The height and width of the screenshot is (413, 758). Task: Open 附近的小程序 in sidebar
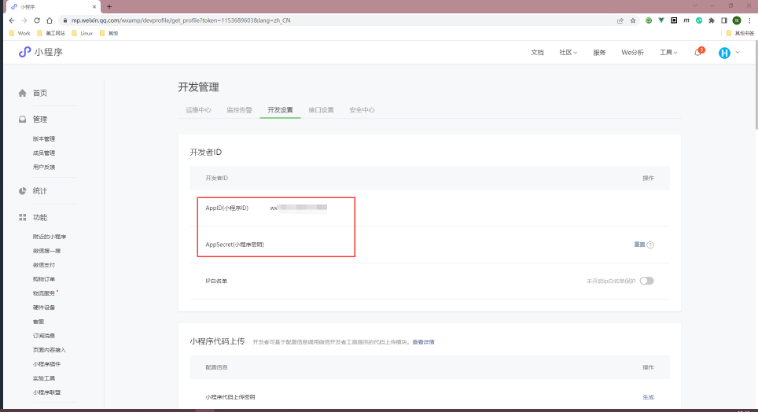pos(49,237)
